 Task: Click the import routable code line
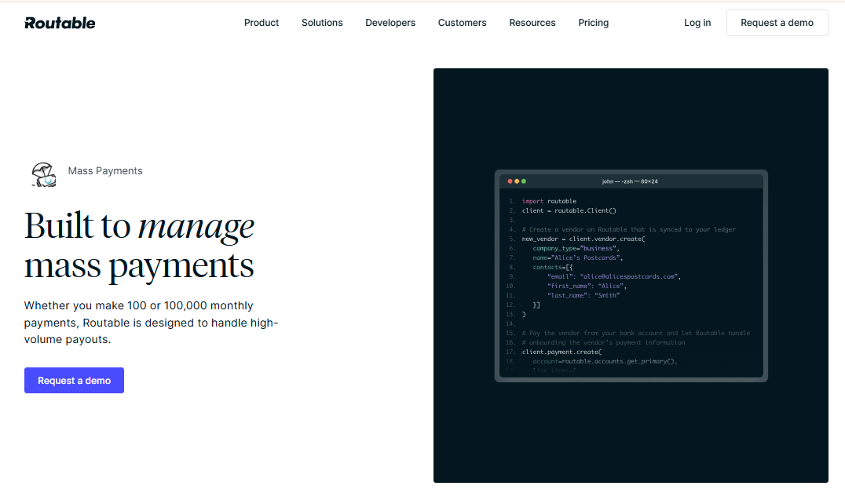pyautogui.click(x=549, y=201)
